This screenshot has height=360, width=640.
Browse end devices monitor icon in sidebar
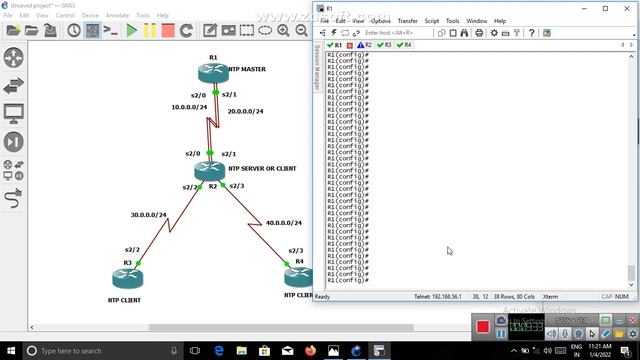click(13, 114)
